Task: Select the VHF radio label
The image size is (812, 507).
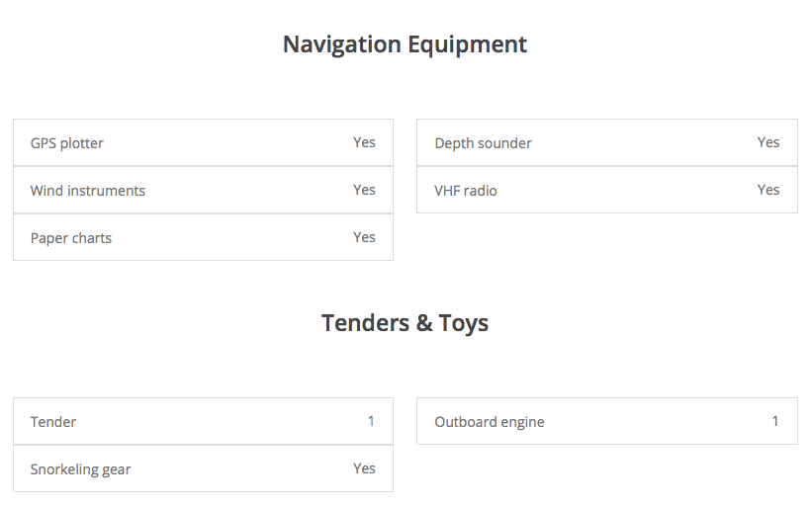Action: point(466,191)
